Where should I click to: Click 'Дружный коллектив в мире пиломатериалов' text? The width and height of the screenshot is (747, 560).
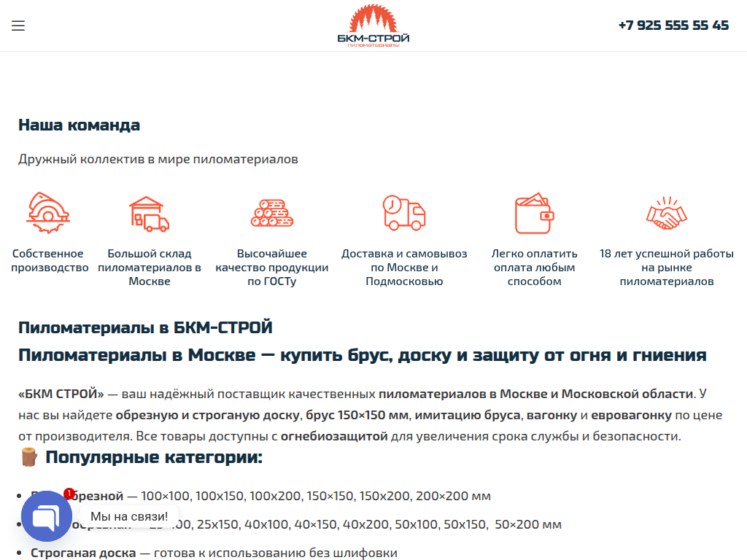click(x=158, y=159)
